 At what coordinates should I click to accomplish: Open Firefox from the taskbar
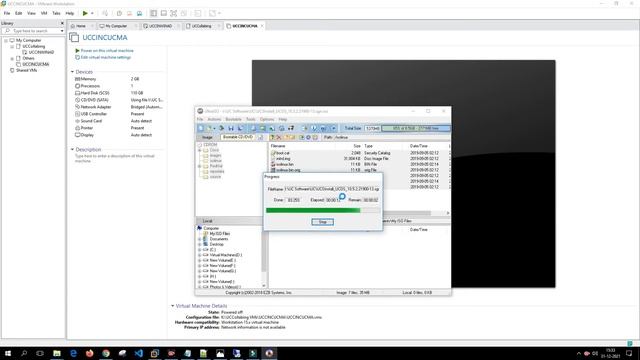pyautogui.click(x=89, y=353)
